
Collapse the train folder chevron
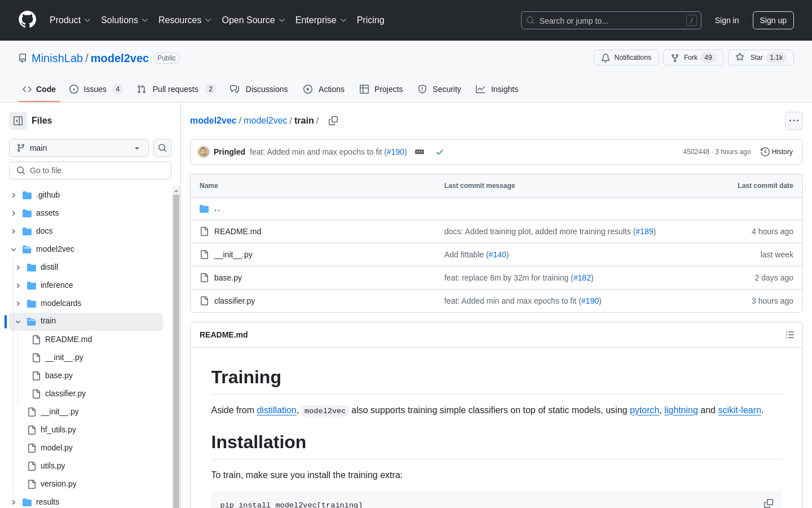18,321
